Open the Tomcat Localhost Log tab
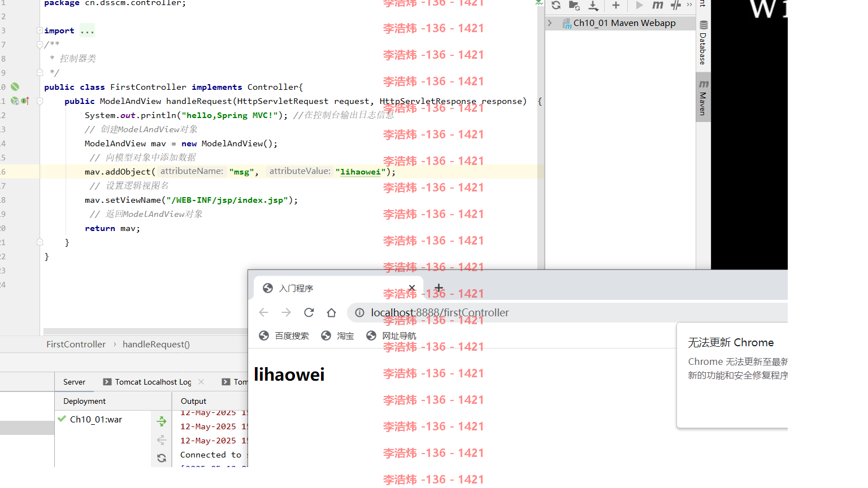Screen dimensions: 868x488 (x=147, y=382)
